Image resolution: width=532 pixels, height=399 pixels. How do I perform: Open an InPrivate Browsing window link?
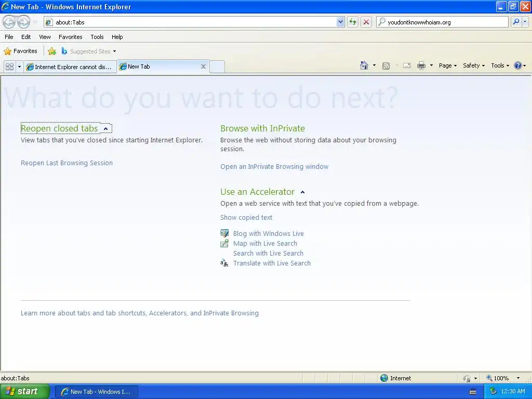[x=274, y=167]
